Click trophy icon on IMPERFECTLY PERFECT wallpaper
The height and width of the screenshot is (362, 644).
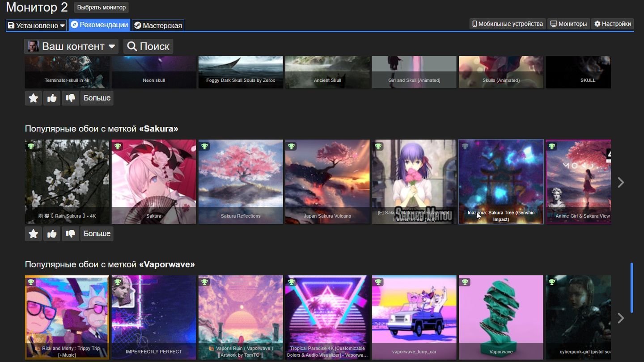118,282
